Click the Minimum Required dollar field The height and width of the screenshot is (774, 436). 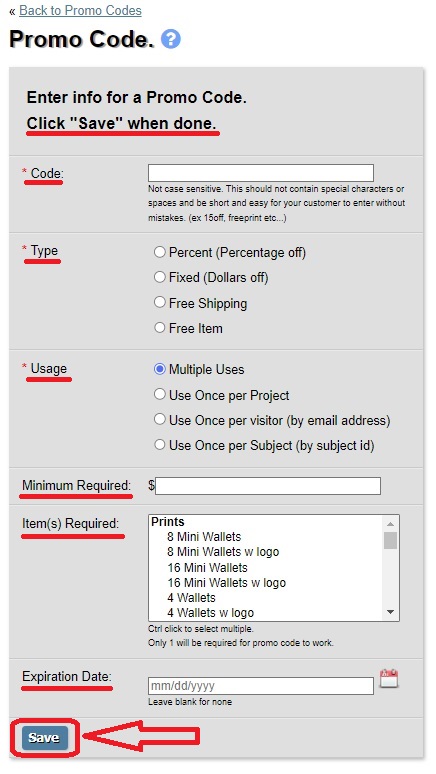(x=268, y=486)
